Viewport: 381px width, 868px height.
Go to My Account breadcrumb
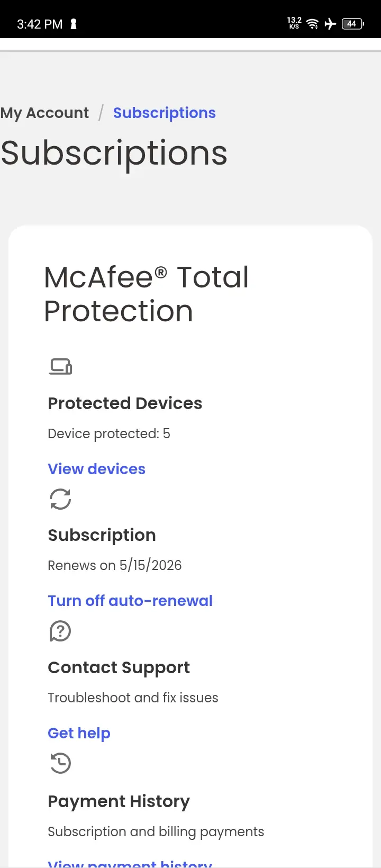[x=44, y=113]
